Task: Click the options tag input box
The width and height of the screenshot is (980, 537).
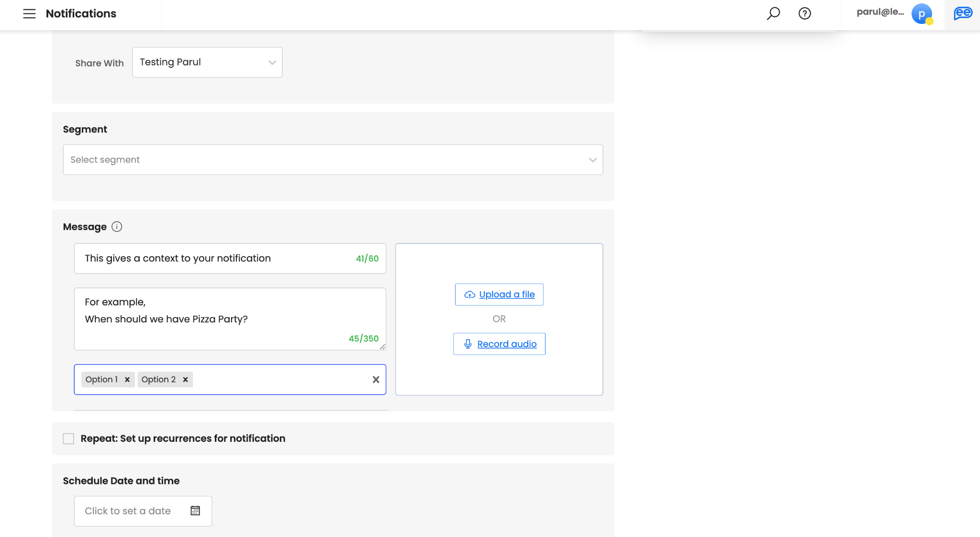Action: [278, 380]
